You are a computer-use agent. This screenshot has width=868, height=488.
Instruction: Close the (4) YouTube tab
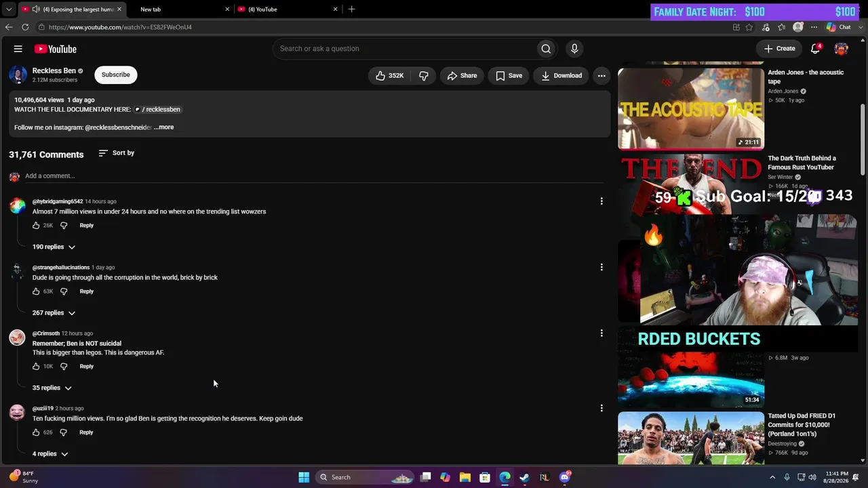(336, 9)
